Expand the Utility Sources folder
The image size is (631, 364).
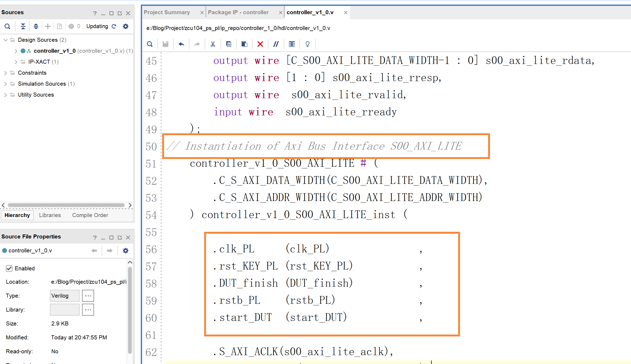tap(6, 95)
